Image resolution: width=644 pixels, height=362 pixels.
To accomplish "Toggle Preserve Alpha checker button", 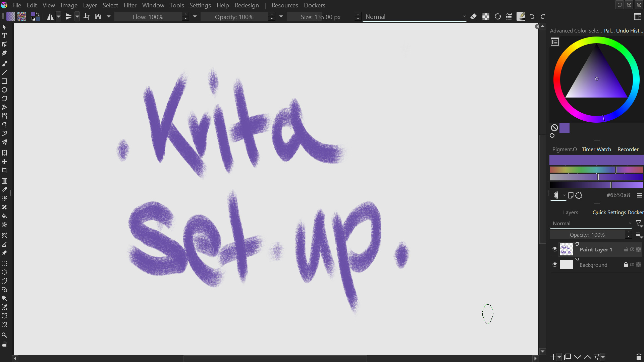I will click(486, 17).
